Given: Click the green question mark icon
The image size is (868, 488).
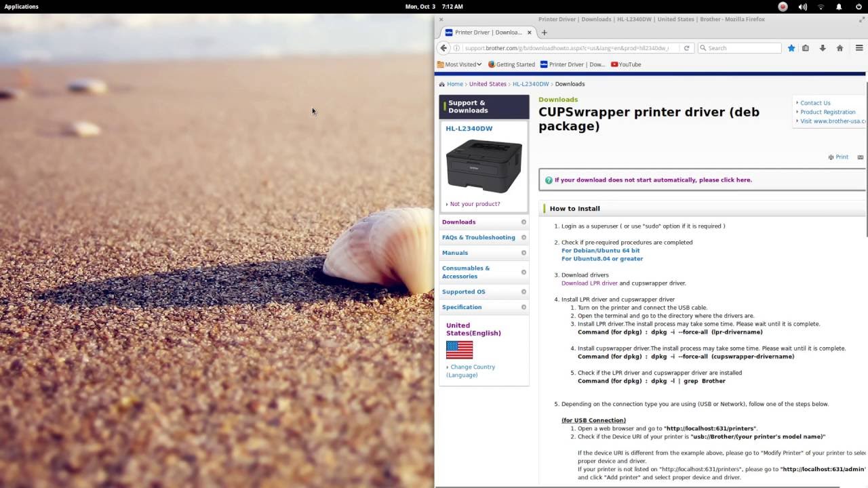Looking at the screenshot, I should (x=549, y=180).
